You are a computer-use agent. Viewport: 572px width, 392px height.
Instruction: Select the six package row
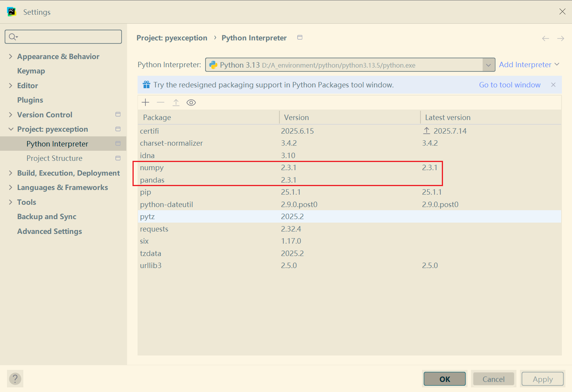[349, 241]
